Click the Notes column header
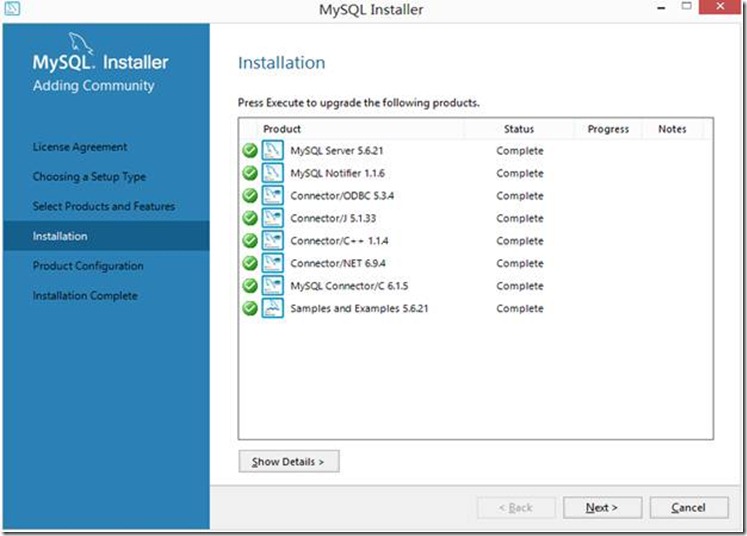The height and width of the screenshot is (536, 747). tap(672, 129)
